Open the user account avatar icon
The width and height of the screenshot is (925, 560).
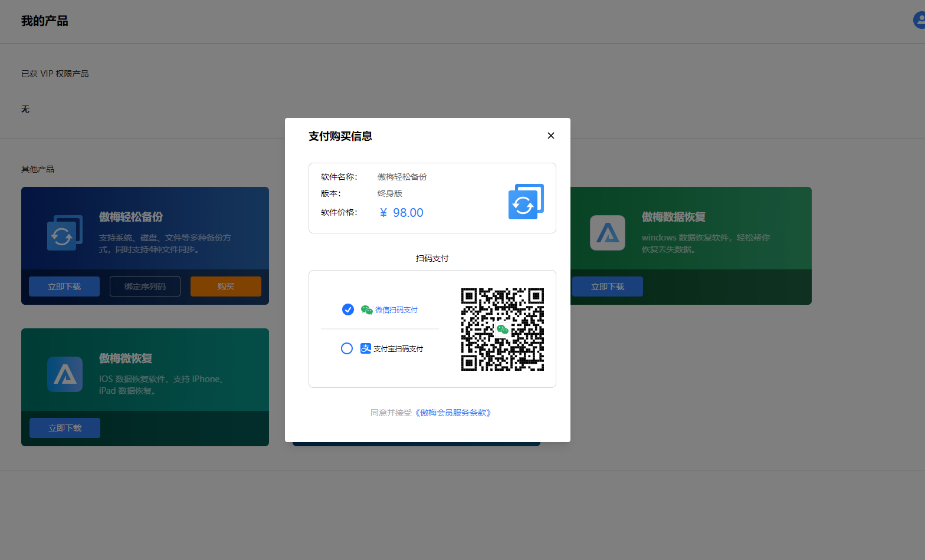pyautogui.click(x=919, y=20)
